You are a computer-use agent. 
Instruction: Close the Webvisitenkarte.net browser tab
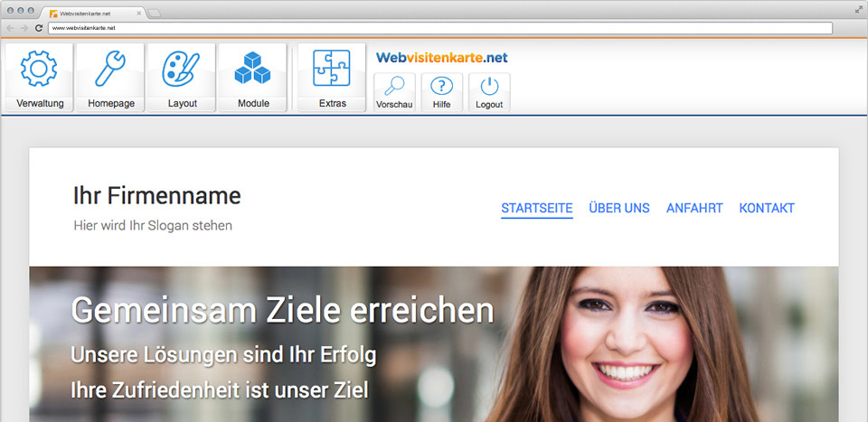tap(138, 14)
